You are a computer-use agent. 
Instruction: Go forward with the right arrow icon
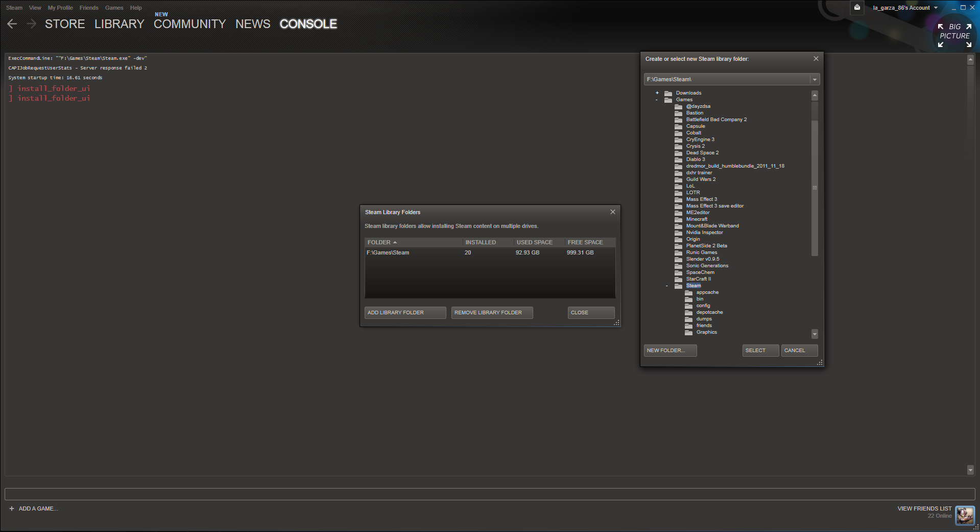(x=32, y=24)
